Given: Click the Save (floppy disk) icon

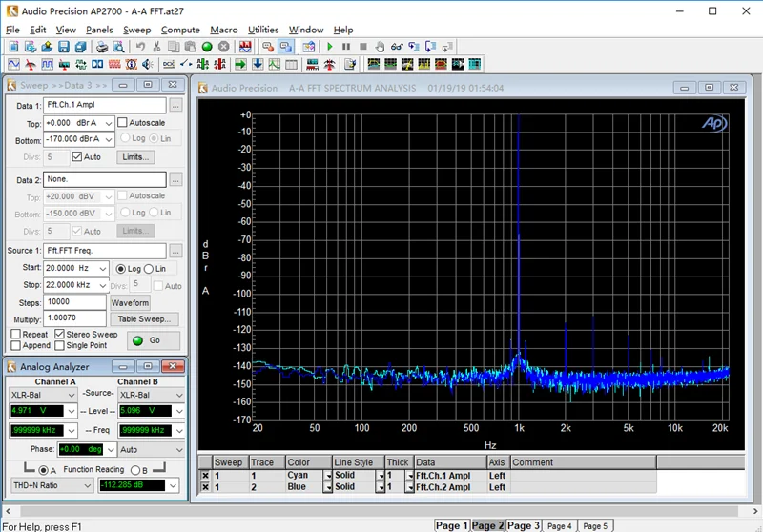Looking at the screenshot, I should click(x=64, y=47).
